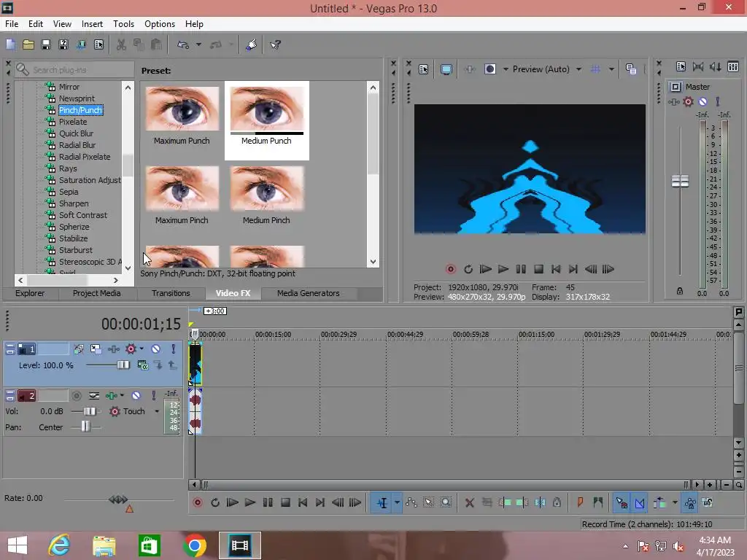Cut selection with the scissors icon
The image size is (747, 560).
coord(122,44)
